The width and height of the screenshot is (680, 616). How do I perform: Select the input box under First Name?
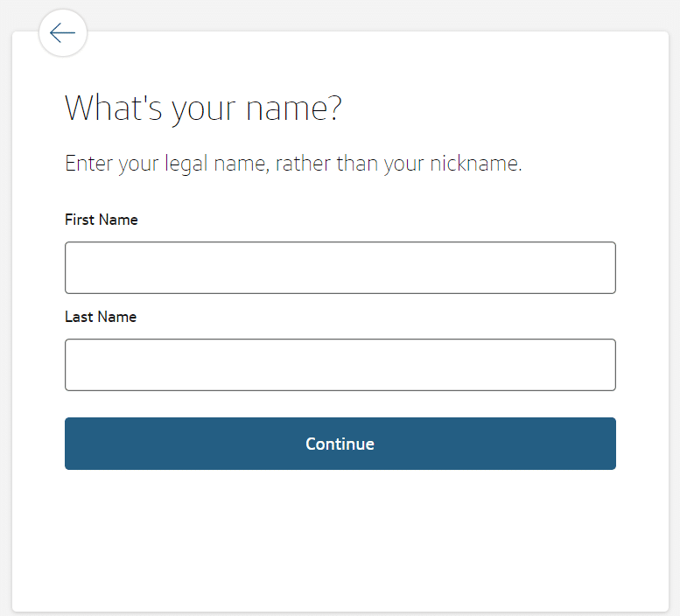pos(340,268)
